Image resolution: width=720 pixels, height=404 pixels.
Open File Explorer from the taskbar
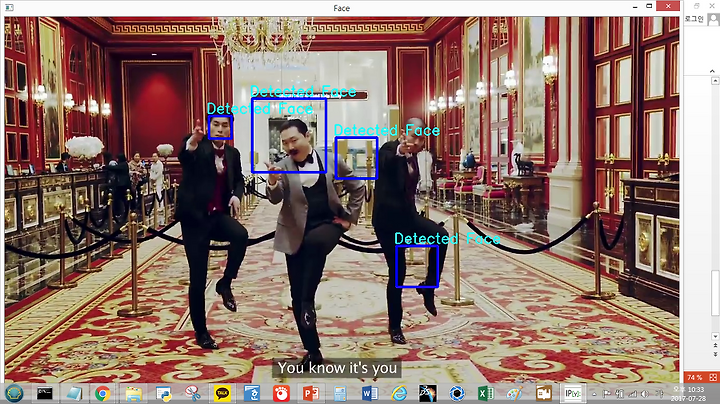(x=134, y=393)
